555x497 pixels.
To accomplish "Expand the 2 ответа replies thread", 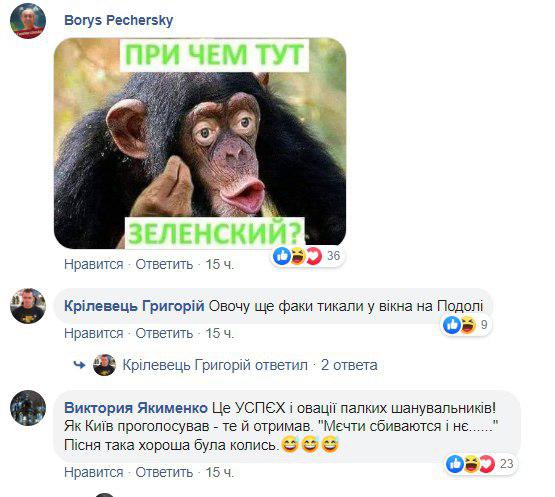I will click(x=349, y=365).
